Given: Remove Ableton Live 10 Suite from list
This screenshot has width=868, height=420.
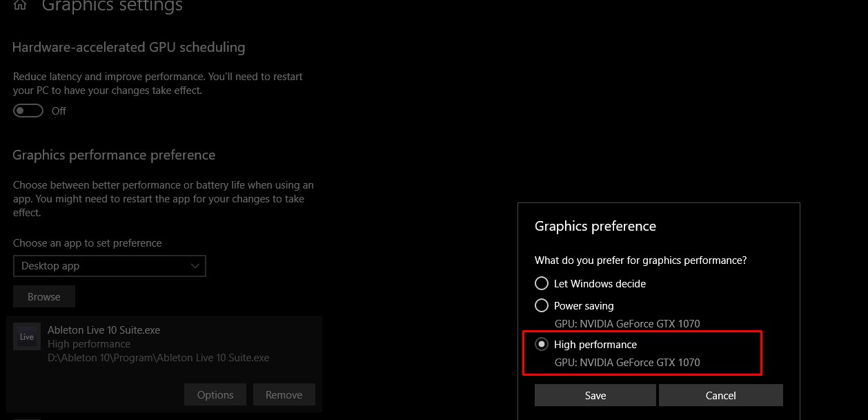Looking at the screenshot, I should (x=284, y=394).
